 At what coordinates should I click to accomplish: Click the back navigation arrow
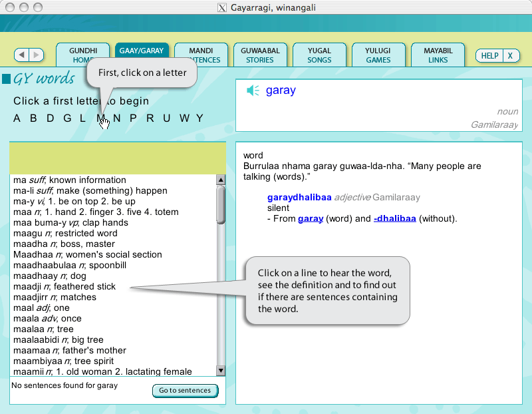(22, 55)
